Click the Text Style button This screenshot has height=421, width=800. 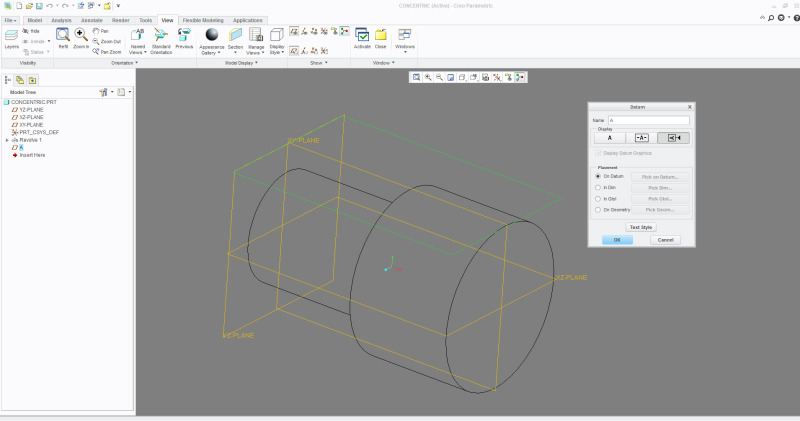pos(641,227)
